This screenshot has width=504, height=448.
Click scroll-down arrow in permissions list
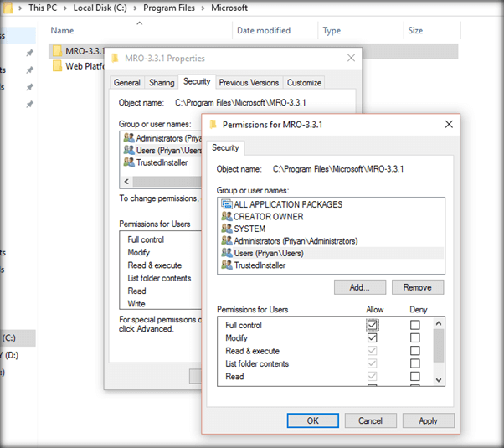(439, 380)
